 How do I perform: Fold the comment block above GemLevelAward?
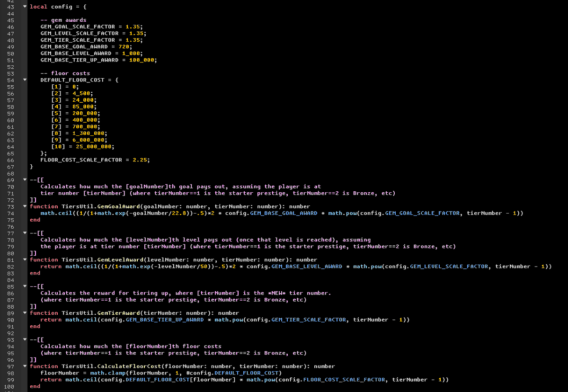[25, 233]
